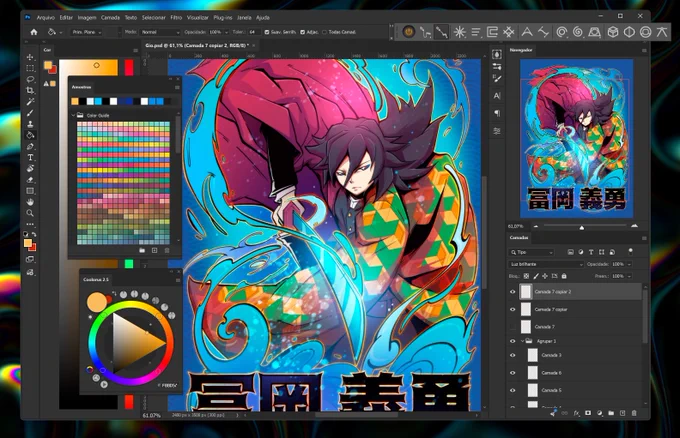Toggle the layer filter switch in Camadas
The image size is (680, 438).
click(631, 252)
